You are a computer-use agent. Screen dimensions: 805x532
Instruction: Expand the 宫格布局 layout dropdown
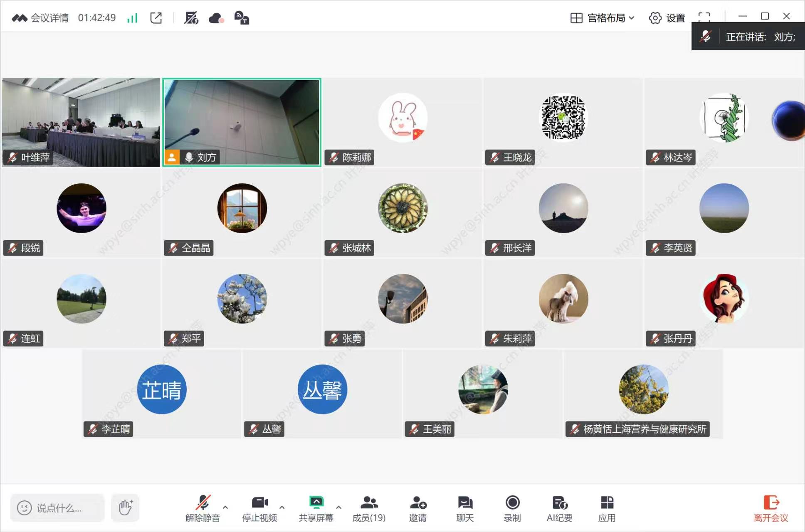602,18
